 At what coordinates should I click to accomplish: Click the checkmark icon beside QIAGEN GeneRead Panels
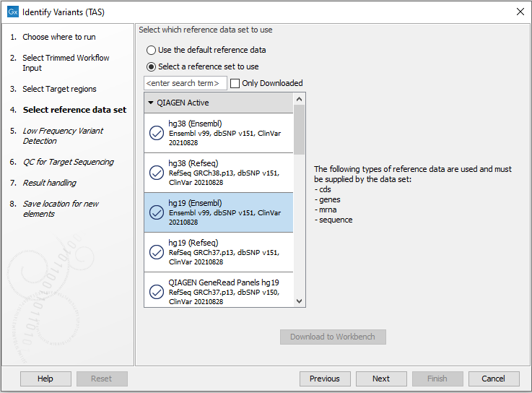pyautogui.click(x=156, y=292)
